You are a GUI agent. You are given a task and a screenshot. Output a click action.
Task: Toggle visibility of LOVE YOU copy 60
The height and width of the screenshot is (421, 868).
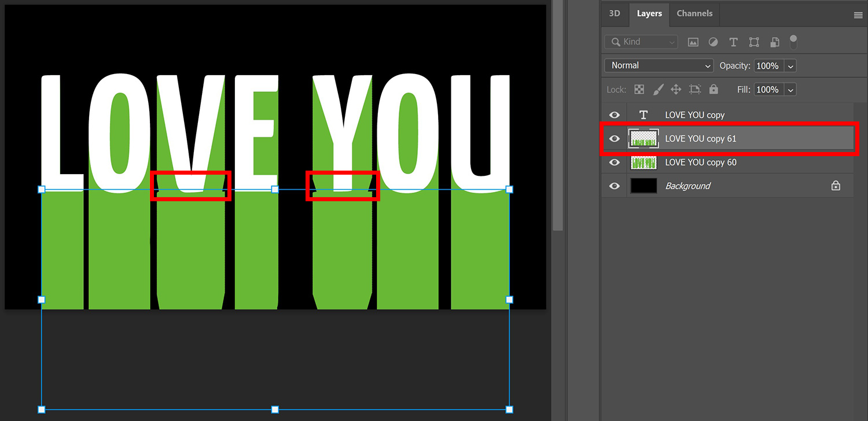click(614, 163)
